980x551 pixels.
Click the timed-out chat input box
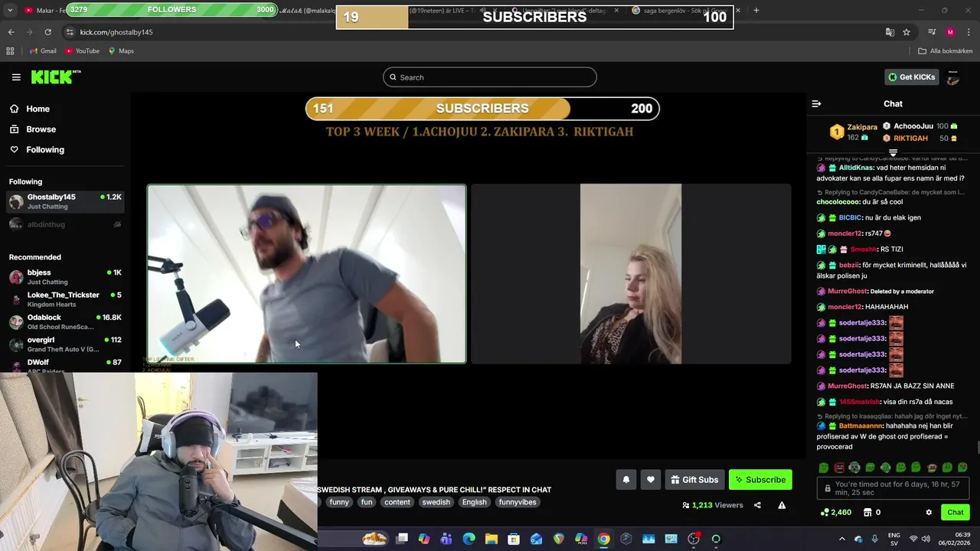pos(893,488)
